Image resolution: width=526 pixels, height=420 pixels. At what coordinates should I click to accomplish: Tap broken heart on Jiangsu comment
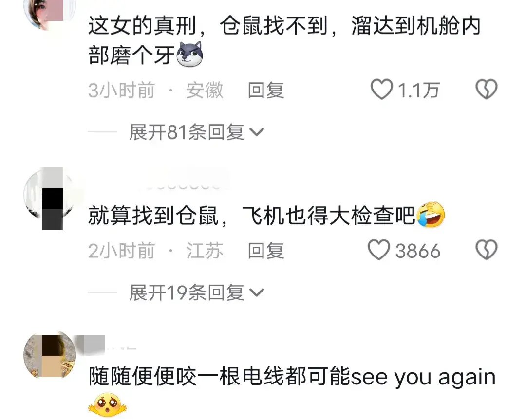click(487, 250)
